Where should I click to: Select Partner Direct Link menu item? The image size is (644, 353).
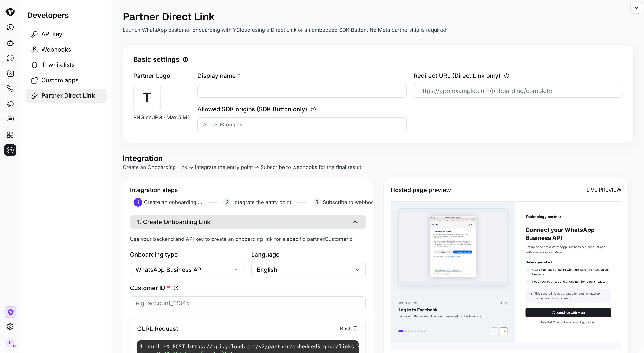[66, 95]
